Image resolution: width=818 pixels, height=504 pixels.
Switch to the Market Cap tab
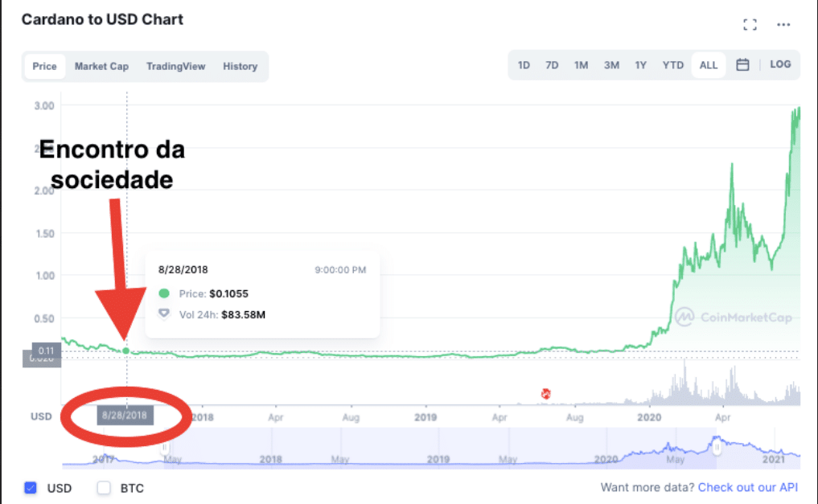tap(101, 66)
